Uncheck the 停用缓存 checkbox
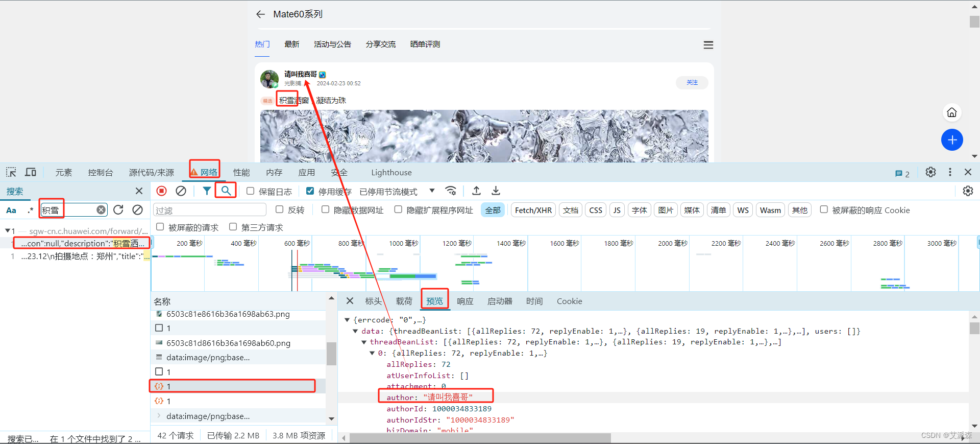The width and height of the screenshot is (980, 444). [x=310, y=191]
